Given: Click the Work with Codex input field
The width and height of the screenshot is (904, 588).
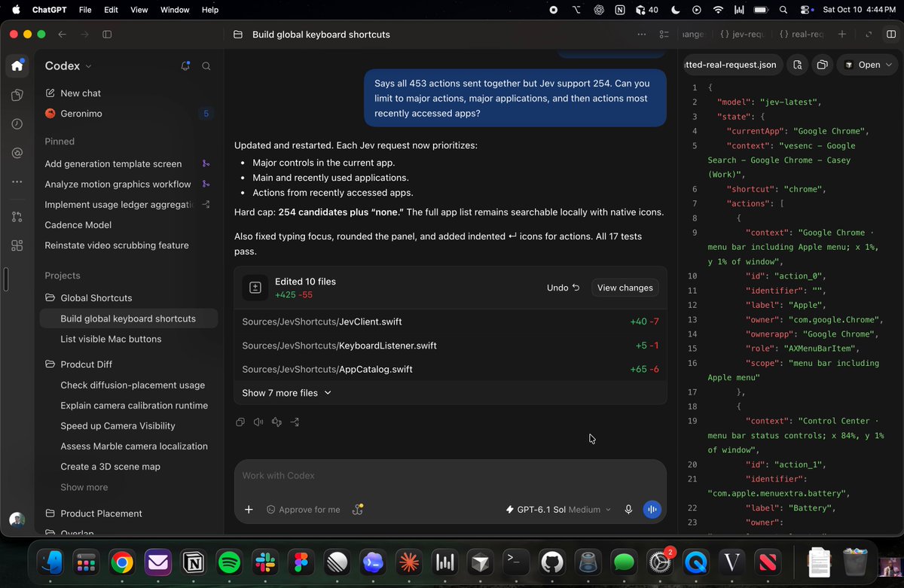Looking at the screenshot, I should pyautogui.click(x=450, y=476).
